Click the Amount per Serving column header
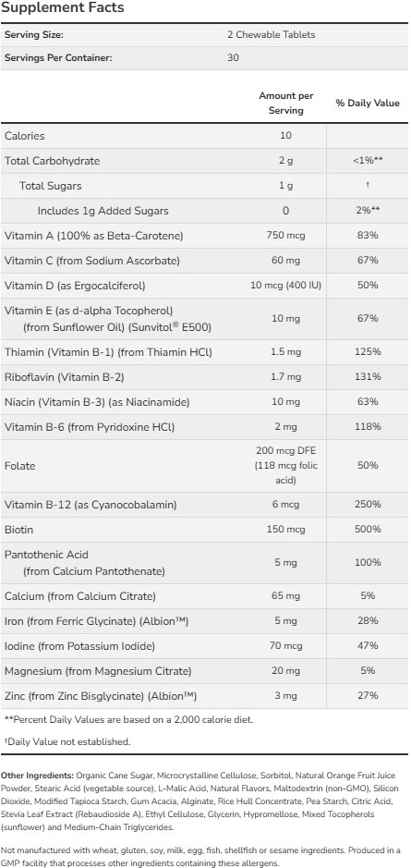This screenshot has width=411, height=868. pyautogui.click(x=286, y=103)
